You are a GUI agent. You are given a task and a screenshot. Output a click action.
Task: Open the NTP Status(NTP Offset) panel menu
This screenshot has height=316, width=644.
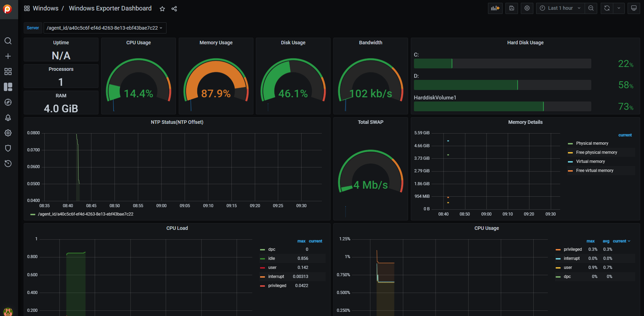177,122
